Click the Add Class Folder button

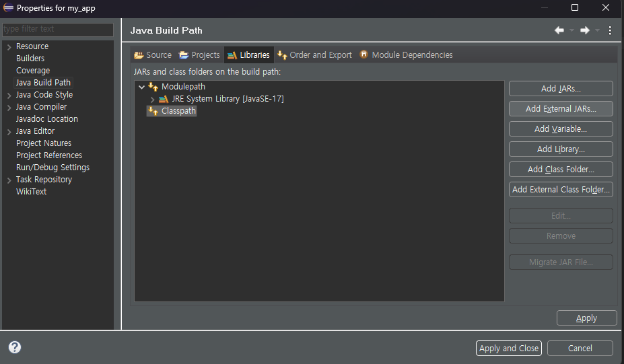tap(561, 169)
